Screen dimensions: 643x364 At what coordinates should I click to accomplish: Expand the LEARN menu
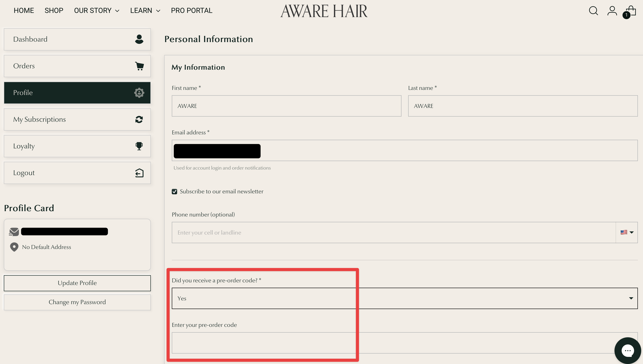click(145, 10)
